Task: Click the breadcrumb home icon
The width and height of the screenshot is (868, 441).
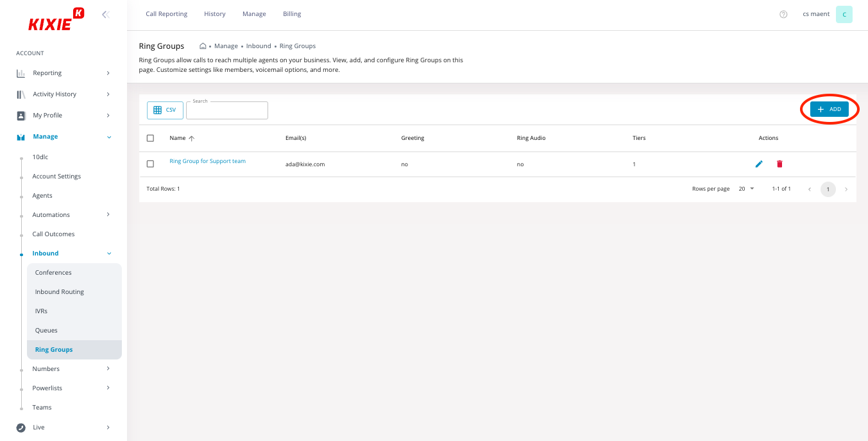Action: pos(203,46)
